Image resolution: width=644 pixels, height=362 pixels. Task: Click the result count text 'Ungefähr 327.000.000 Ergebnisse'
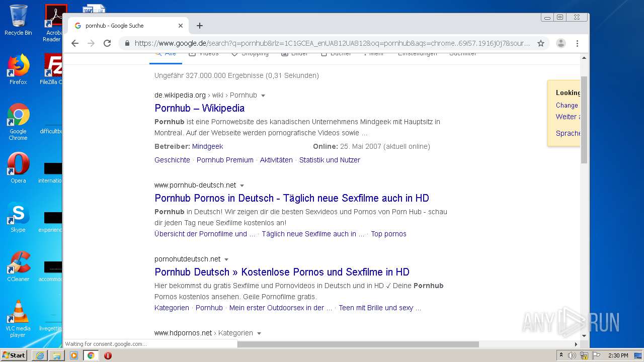[x=209, y=75]
